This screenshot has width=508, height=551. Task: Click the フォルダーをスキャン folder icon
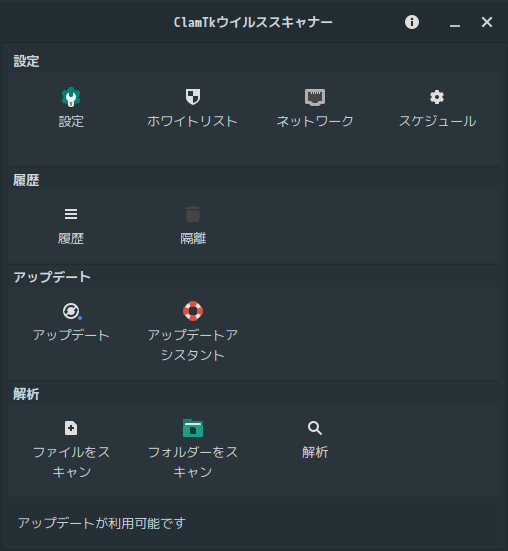[193, 428]
